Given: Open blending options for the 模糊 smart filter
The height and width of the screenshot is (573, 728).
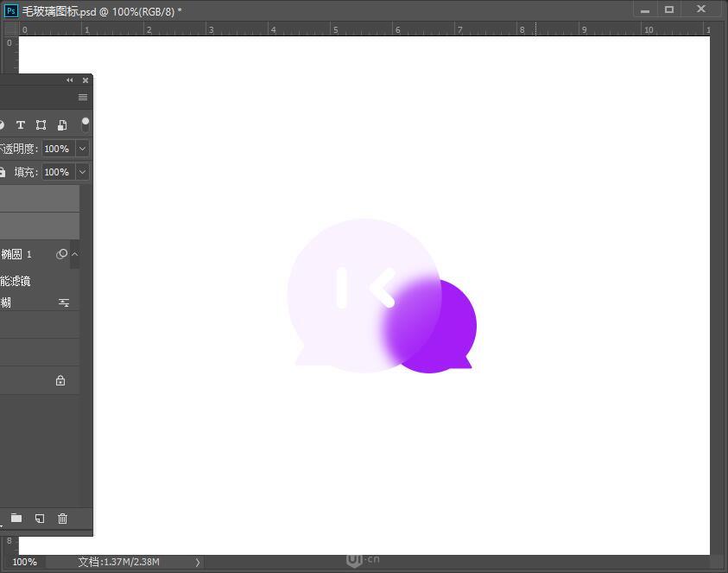Looking at the screenshot, I should coord(63,302).
